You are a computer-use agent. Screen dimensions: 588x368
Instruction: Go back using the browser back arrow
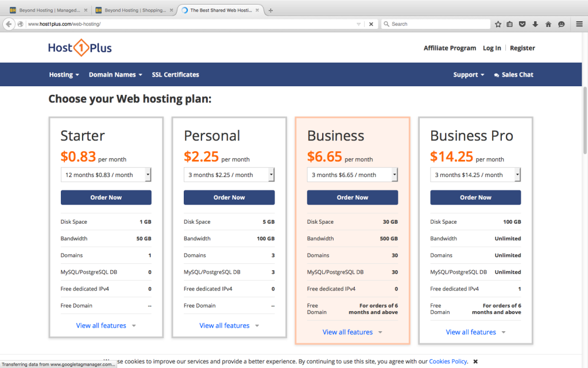click(9, 24)
